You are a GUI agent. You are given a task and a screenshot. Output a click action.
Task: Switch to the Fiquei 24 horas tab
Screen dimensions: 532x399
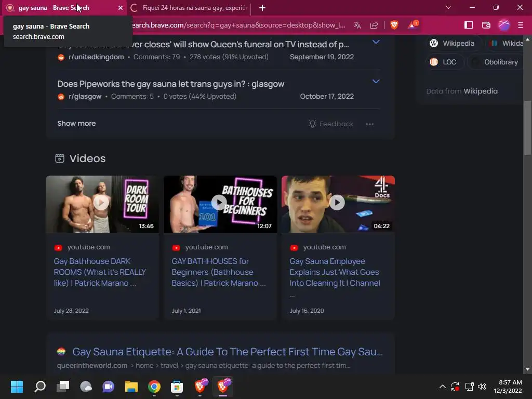point(189,8)
